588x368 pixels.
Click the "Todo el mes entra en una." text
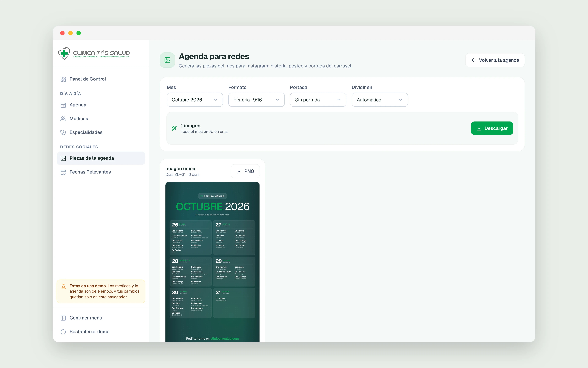[204, 132]
